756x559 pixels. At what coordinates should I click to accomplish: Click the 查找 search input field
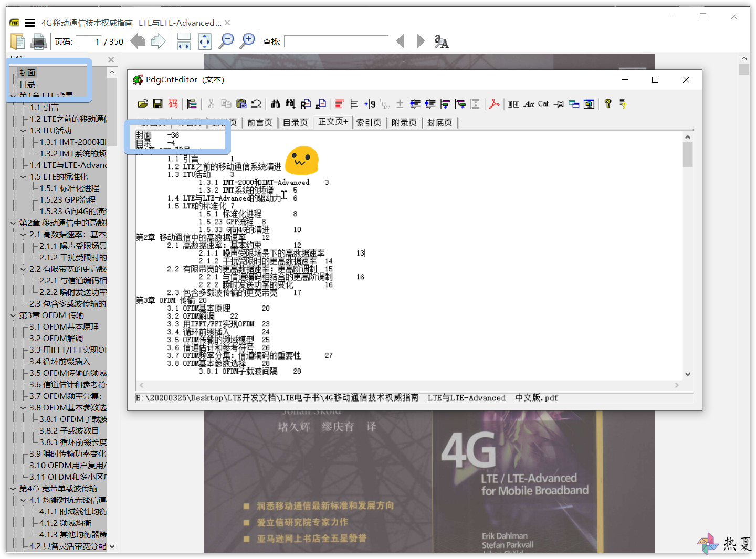coord(337,41)
